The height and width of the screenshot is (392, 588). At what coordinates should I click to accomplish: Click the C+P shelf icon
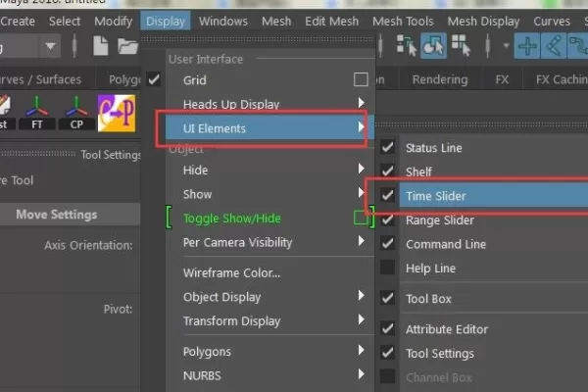(x=116, y=112)
